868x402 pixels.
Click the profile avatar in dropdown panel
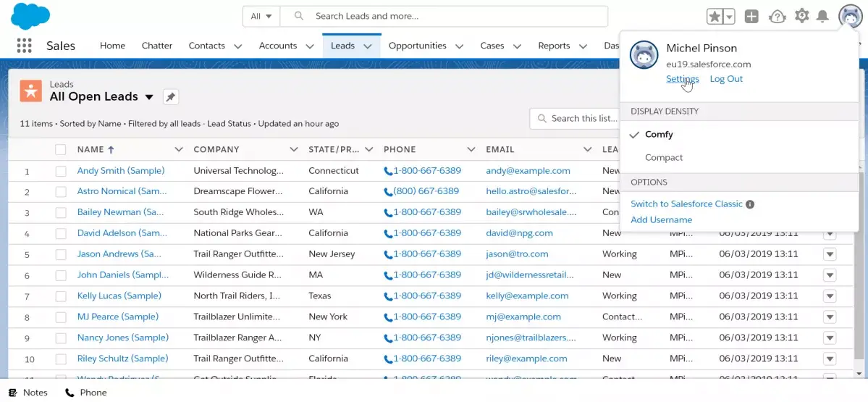coord(644,55)
